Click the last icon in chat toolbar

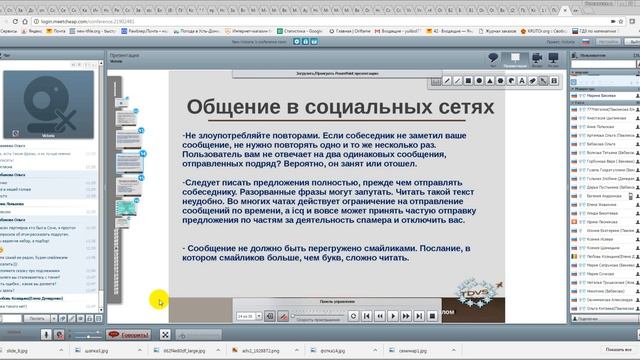click(x=98, y=318)
